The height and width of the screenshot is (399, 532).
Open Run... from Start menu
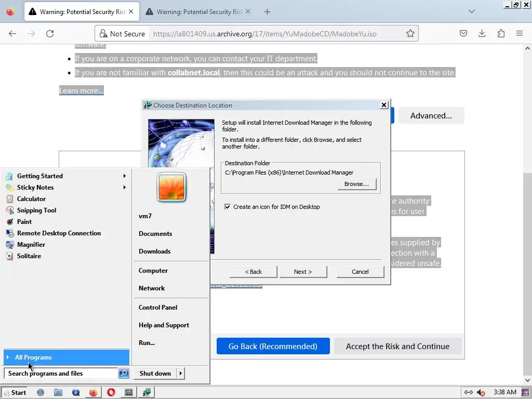point(147,343)
